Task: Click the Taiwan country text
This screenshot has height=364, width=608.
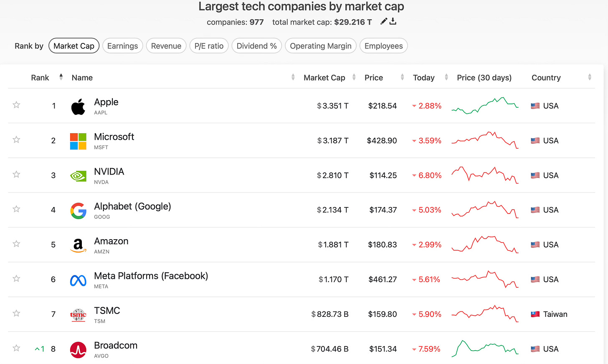Action: point(555,314)
